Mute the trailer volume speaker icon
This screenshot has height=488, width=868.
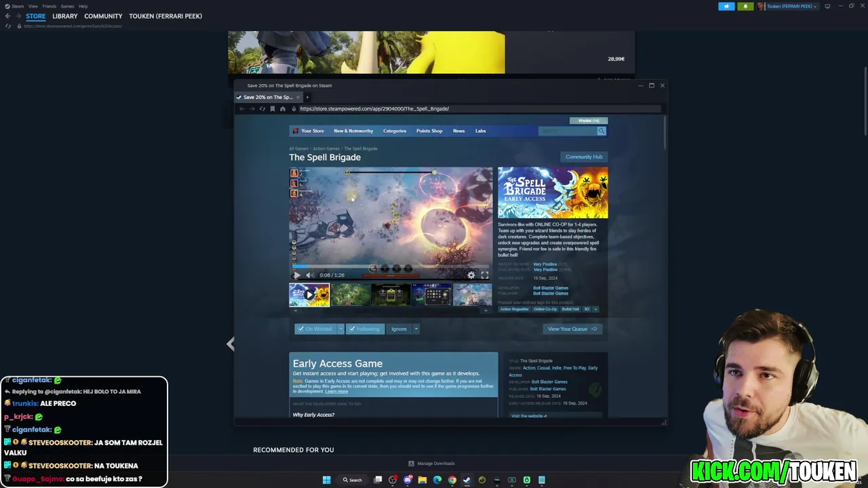[310, 275]
